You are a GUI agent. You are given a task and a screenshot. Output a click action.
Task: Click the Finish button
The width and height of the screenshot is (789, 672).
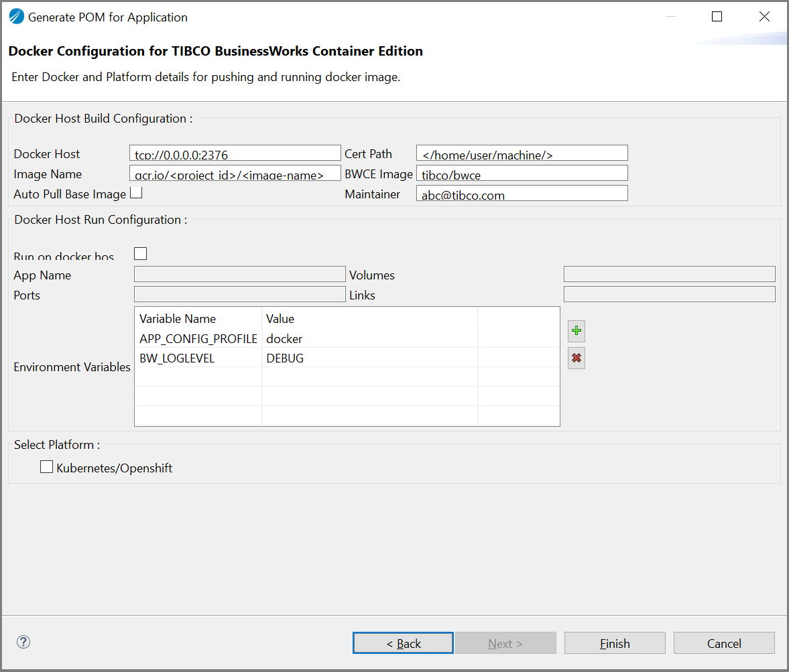[x=614, y=643]
